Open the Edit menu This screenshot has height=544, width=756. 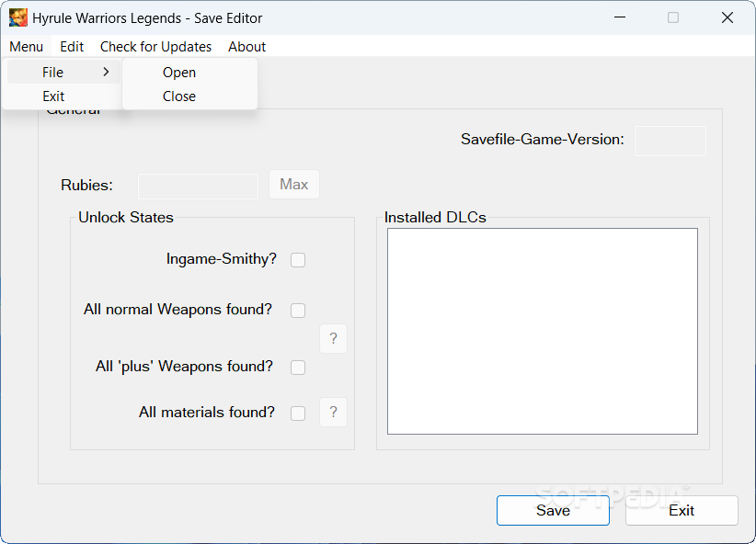tap(72, 47)
